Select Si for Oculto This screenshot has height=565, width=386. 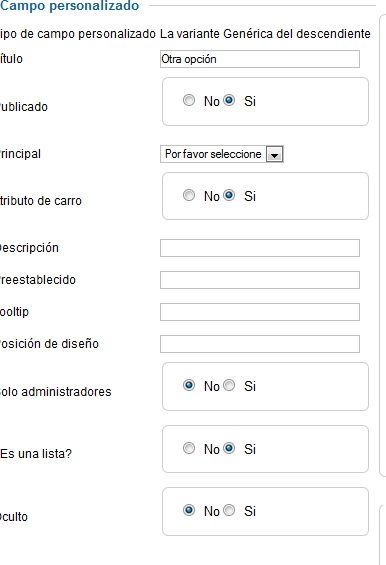229,510
